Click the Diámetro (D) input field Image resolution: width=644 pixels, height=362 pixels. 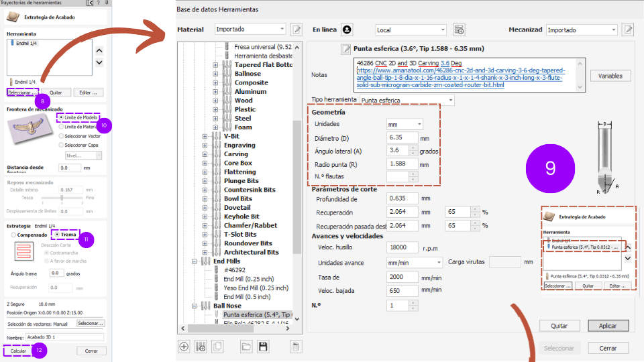[x=402, y=137]
